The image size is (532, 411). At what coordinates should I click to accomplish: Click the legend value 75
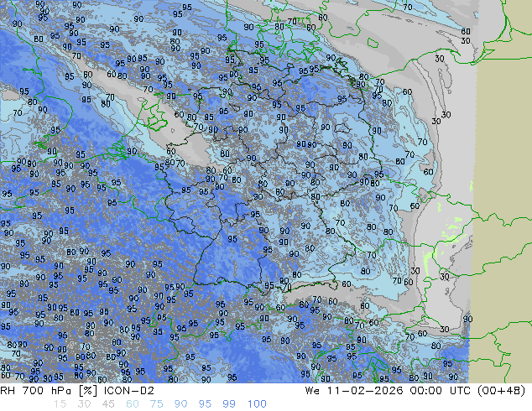coord(156,404)
